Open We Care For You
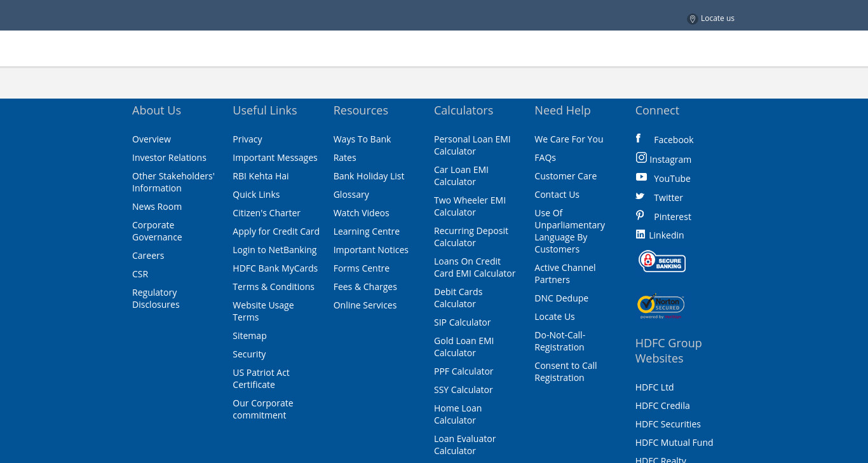 pos(569,139)
